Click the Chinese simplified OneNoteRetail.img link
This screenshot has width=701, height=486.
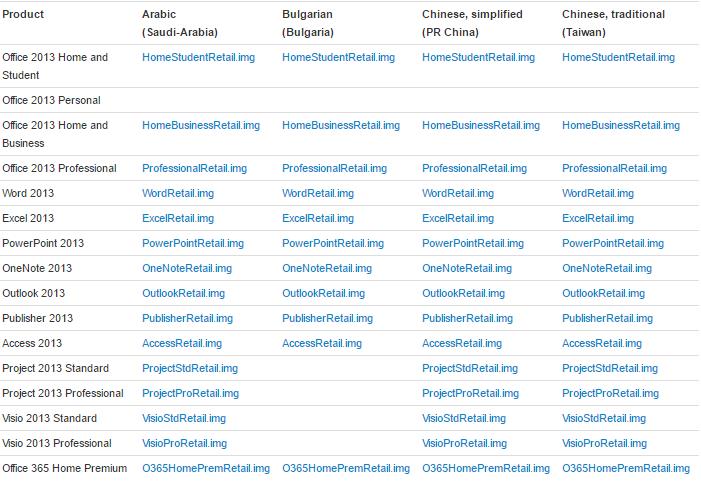[467, 269]
